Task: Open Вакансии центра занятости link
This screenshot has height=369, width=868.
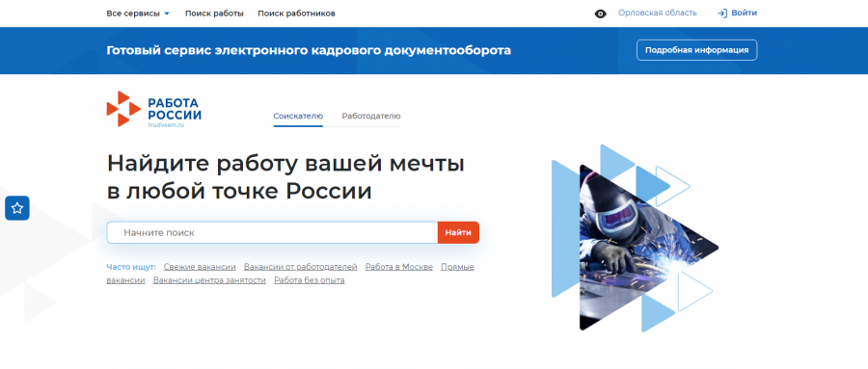Action: pyautogui.click(x=209, y=280)
